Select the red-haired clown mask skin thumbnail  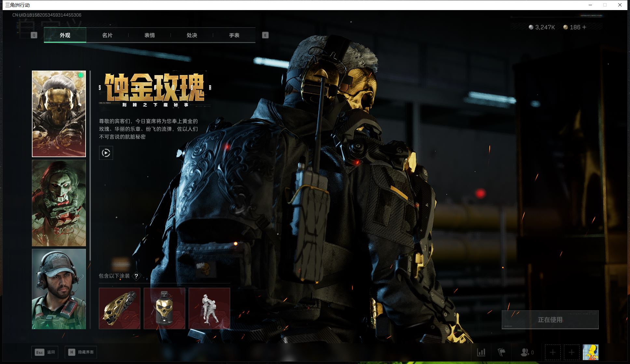point(59,203)
